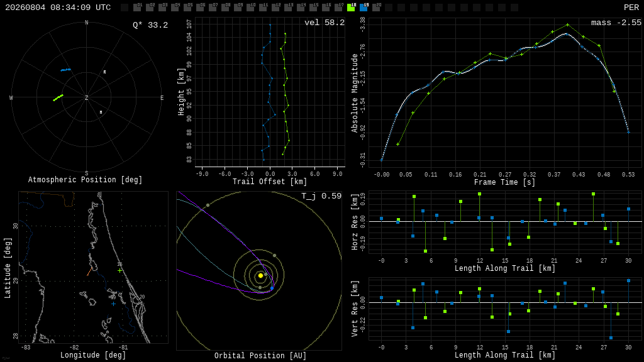Click the gray station 20 indicator box
The height and width of the screenshot is (362, 644).
click(x=376, y=8)
